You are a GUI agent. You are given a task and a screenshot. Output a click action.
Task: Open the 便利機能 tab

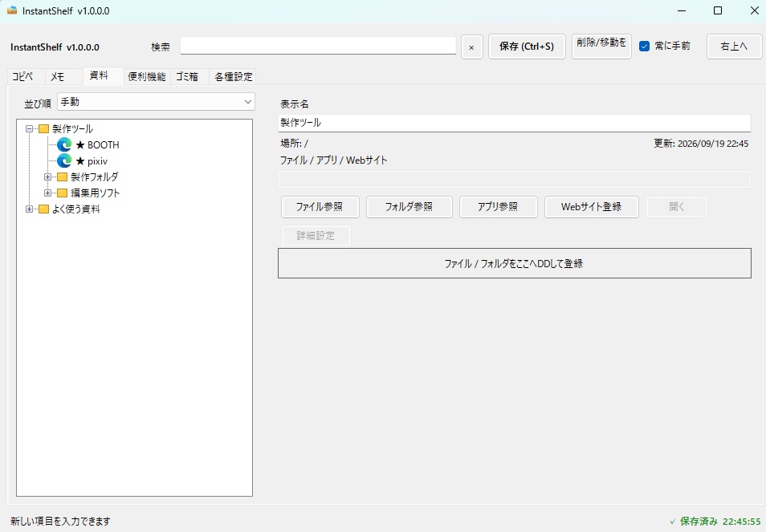(147, 76)
